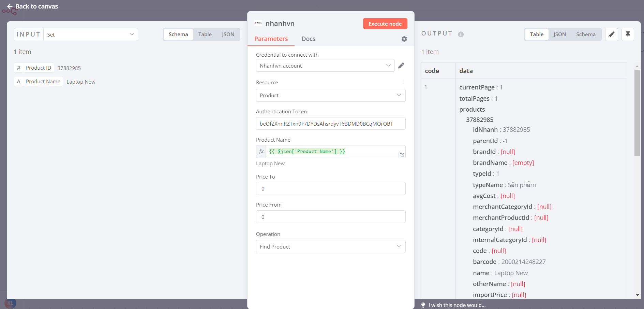Expand the Product Name expression editor
This screenshot has width=644, height=309.
(402, 155)
